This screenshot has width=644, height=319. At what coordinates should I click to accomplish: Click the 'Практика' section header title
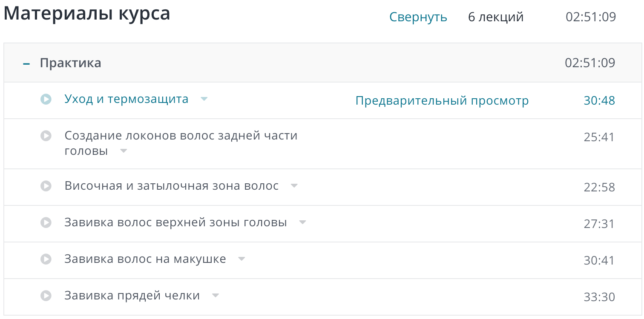coord(70,63)
